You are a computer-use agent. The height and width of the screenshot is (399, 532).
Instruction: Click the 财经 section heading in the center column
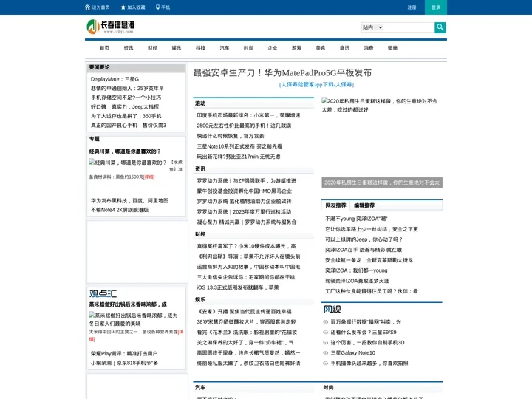(x=200, y=234)
